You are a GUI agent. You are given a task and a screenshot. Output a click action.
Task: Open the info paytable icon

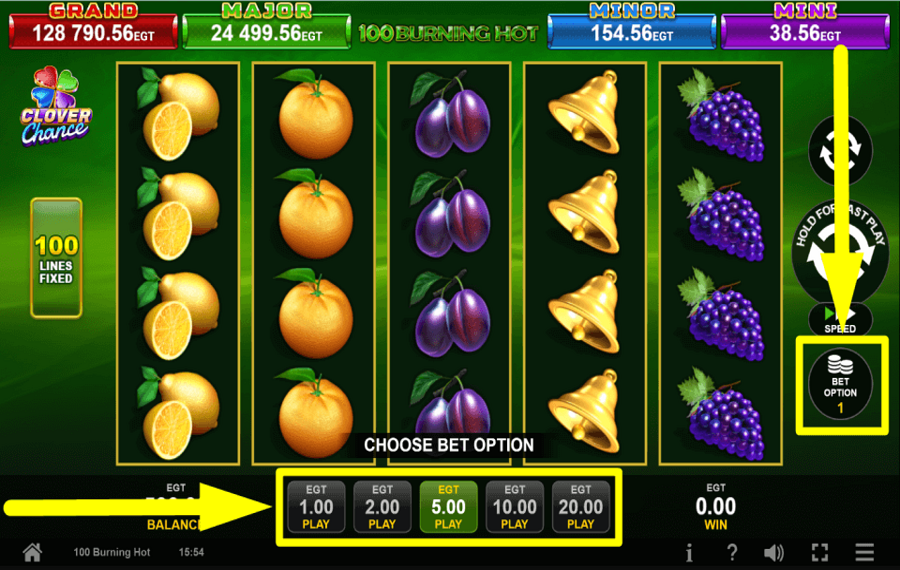[689, 553]
